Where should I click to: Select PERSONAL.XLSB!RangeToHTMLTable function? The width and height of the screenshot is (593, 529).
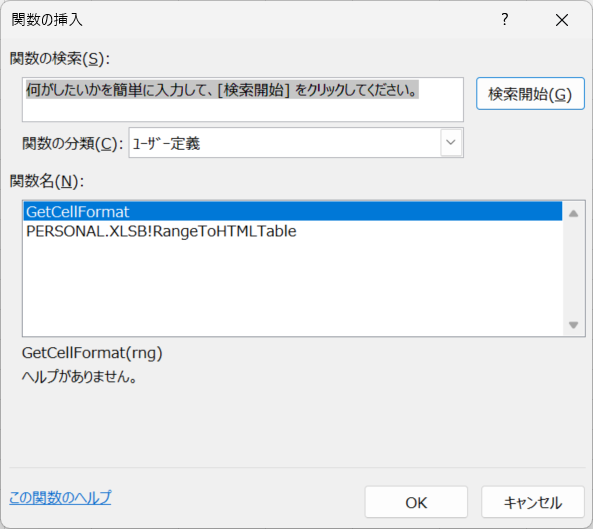tap(293, 231)
